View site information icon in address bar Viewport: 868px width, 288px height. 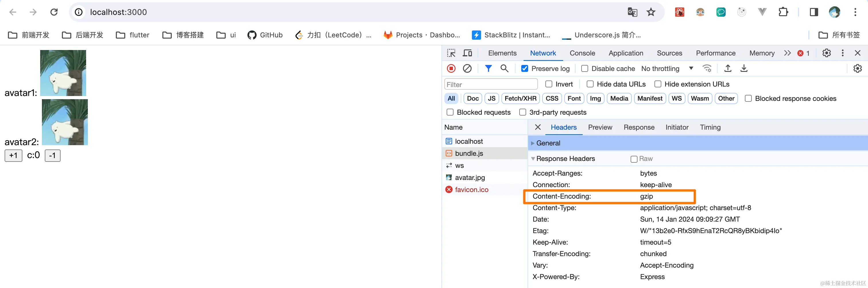click(79, 12)
